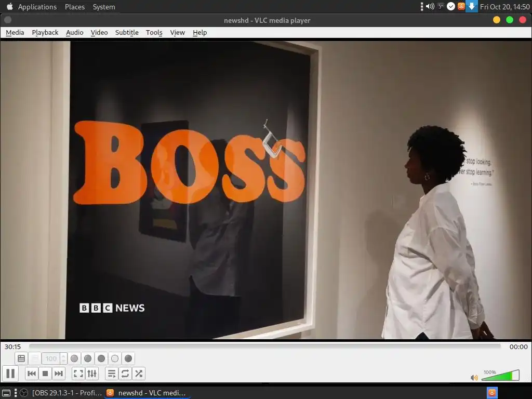Screen dimensions: 532x399
Task: Toggle shuffle random playback
Action: [138, 374]
